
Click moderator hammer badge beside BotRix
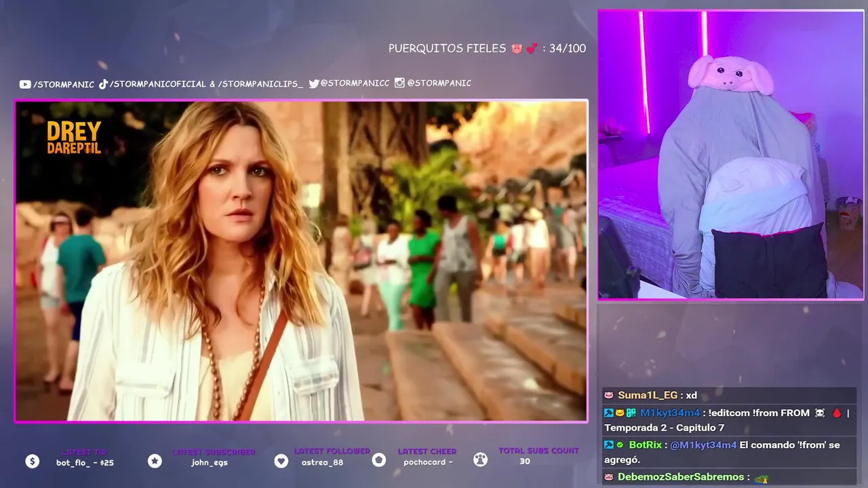coord(609,445)
